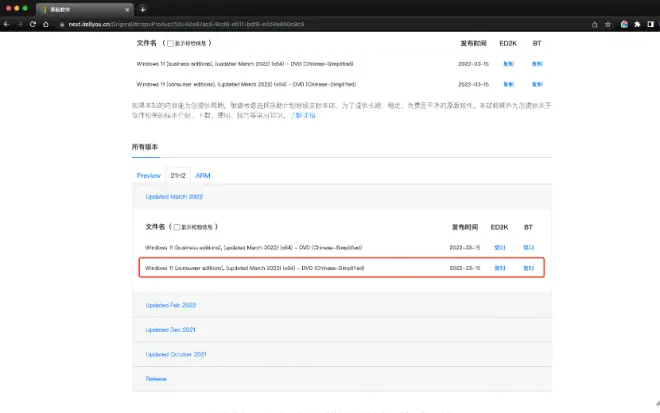Copy ED2K for consumer editions in March 2022 panel
The width and height of the screenshot is (660, 413).
coord(500,268)
